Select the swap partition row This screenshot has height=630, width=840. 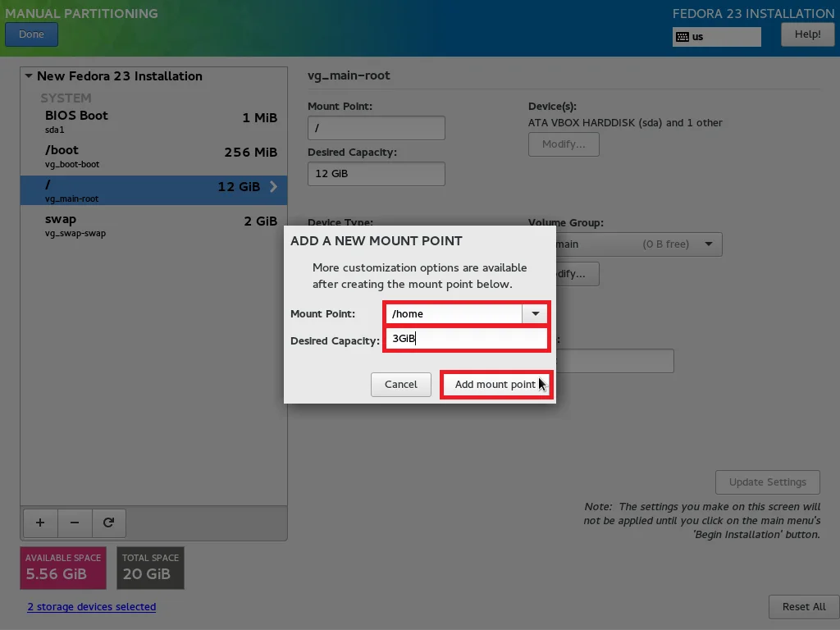coord(153,225)
